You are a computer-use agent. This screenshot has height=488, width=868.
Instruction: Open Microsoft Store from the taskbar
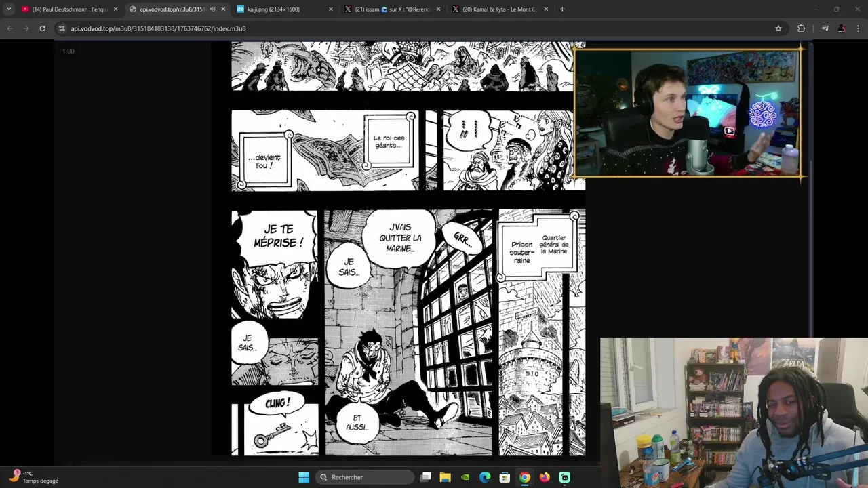(x=505, y=477)
